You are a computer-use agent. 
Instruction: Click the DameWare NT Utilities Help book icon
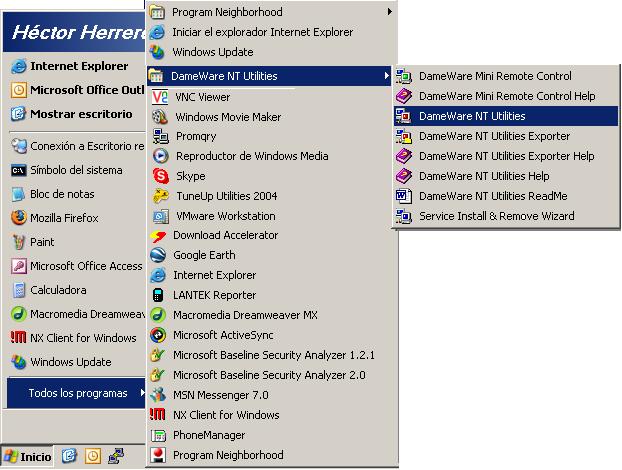[404, 176]
